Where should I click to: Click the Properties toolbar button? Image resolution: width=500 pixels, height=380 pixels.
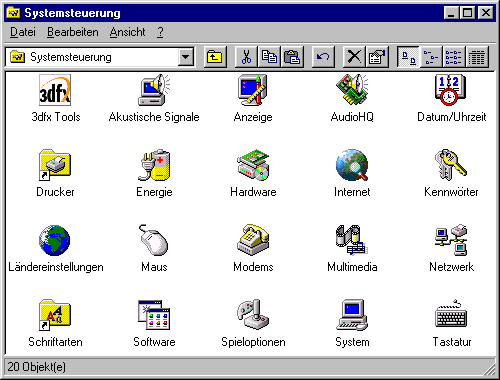(377, 57)
